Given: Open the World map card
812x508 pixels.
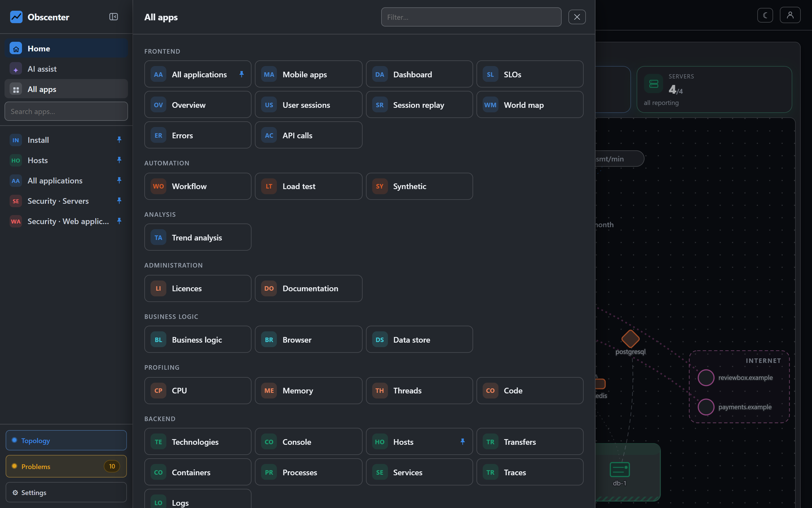Looking at the screenshot, I should 530,105.
